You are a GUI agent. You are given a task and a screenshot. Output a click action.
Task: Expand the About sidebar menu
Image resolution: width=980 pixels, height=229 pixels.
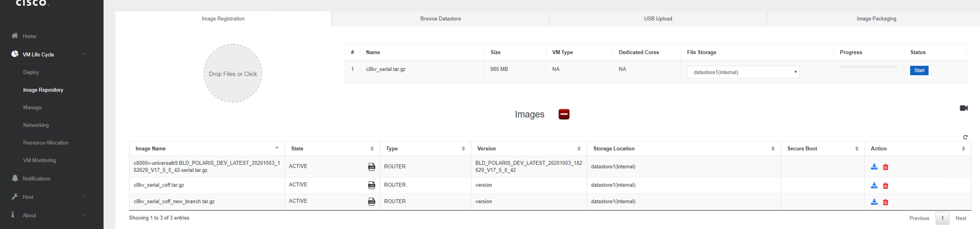(48, 215)
